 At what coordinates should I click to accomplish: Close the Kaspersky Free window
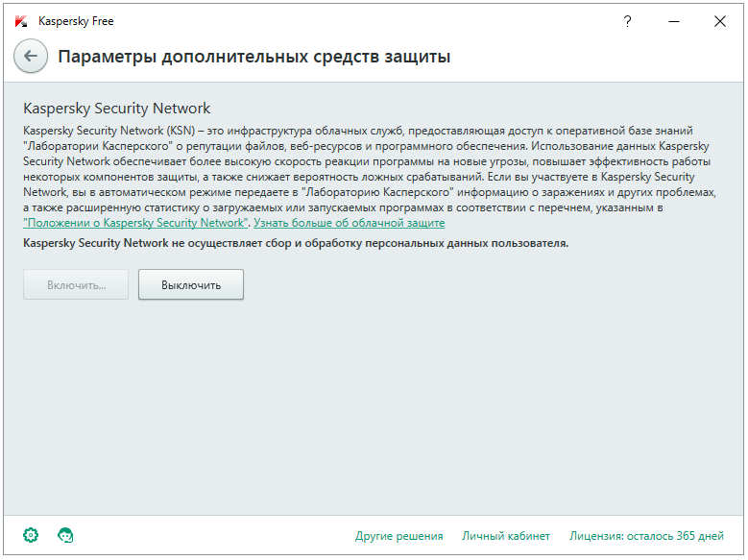tap(719, 21)
